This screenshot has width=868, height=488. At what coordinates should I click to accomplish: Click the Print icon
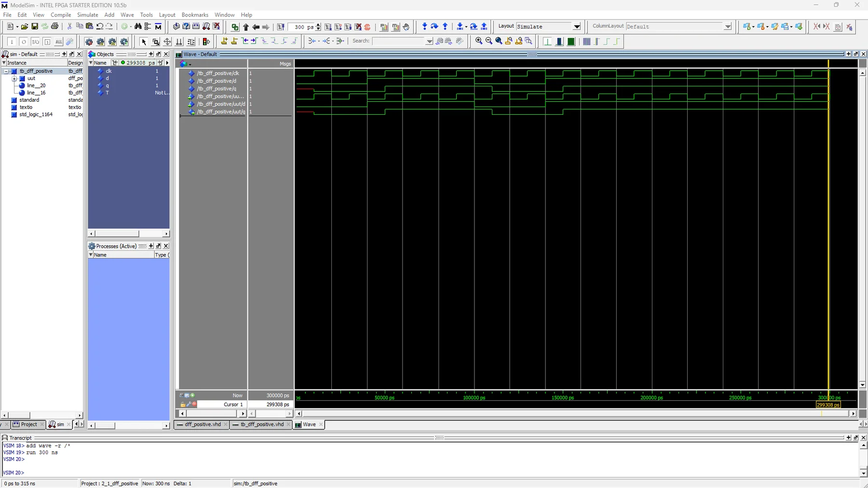coord(55,27)
